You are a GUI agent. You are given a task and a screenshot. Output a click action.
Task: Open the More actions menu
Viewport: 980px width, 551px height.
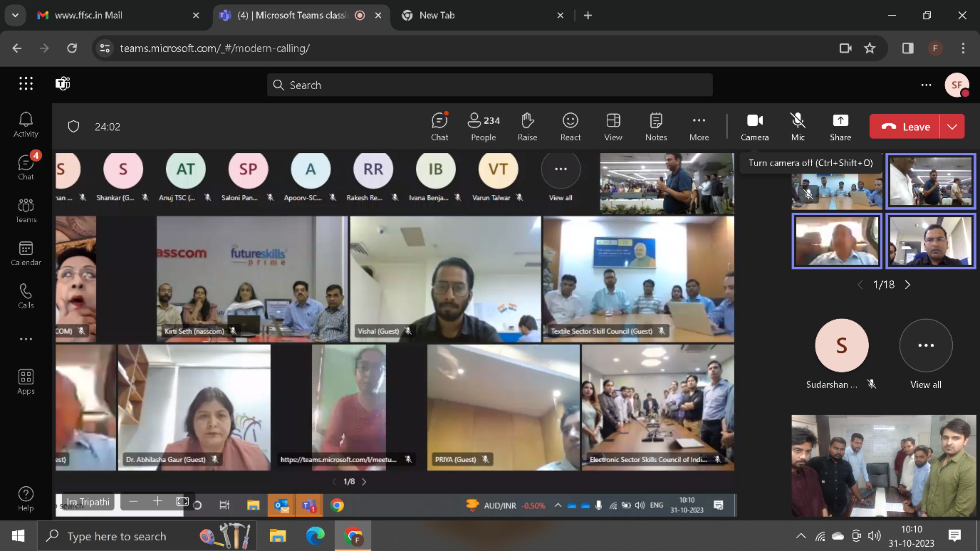pyautogui.click(x=699, y=127)
